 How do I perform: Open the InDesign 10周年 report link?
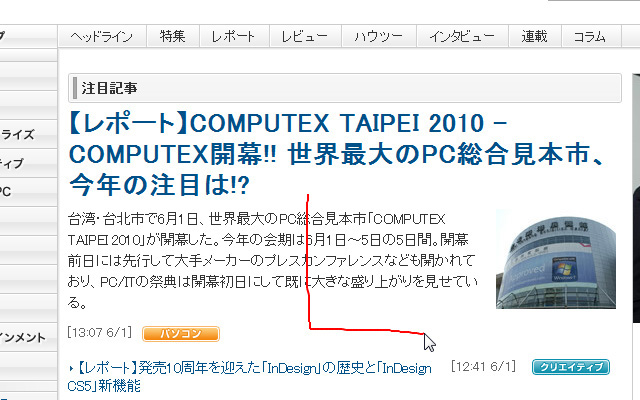250,377
